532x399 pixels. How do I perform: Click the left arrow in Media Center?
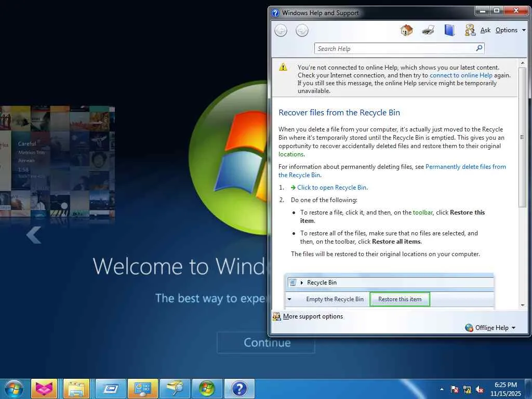pos(34,235)
